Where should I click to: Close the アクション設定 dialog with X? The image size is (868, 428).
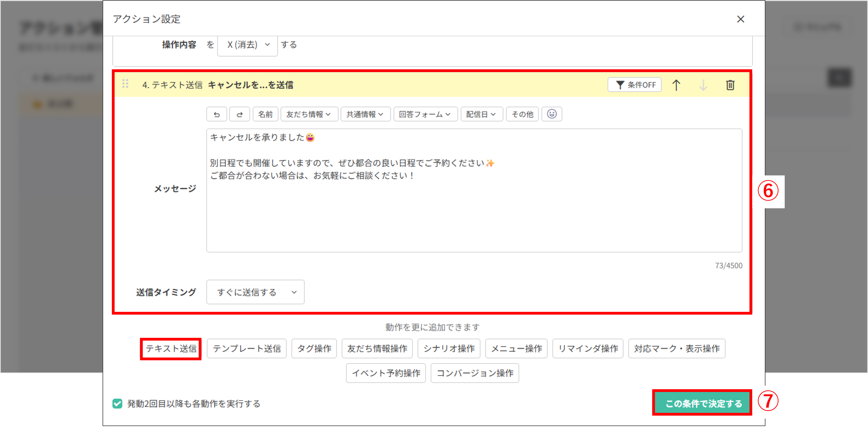[740, 19]
